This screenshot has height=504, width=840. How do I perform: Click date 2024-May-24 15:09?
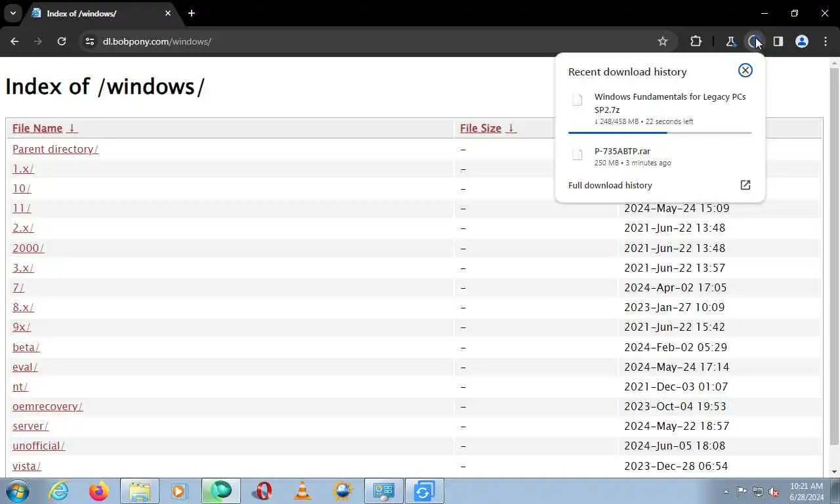[677, 208]
